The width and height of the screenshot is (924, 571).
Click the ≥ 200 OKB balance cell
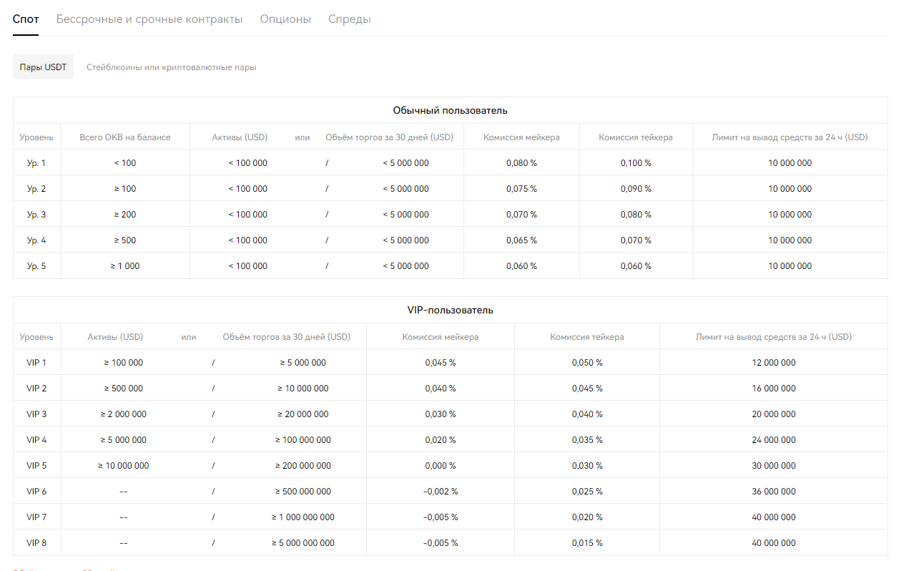125,215
